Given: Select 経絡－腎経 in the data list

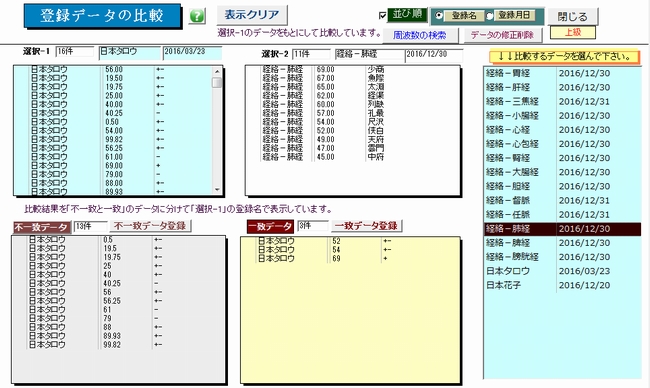Looking at the screenshot, I should pyautogui.click(x=563, y=158).
